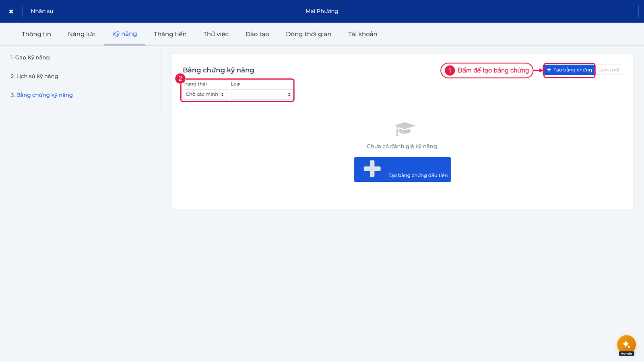Open the Đào tạo tab
Screen dimensions: 644x362
257,34
